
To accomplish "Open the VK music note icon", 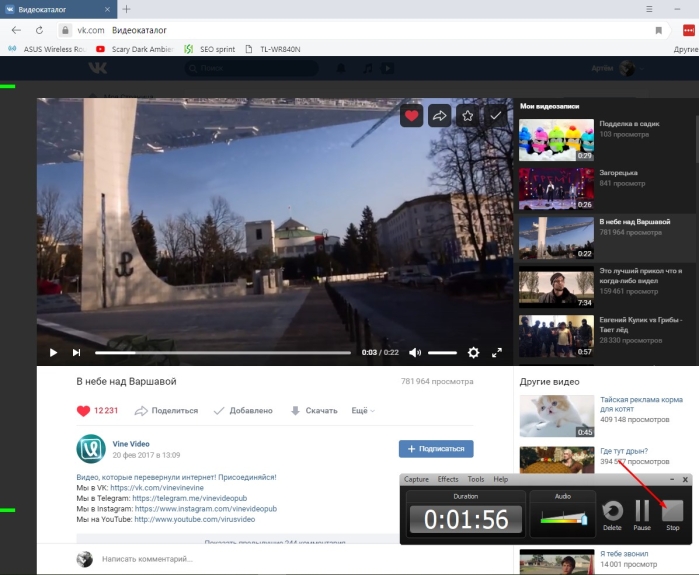I will point(367,68).
